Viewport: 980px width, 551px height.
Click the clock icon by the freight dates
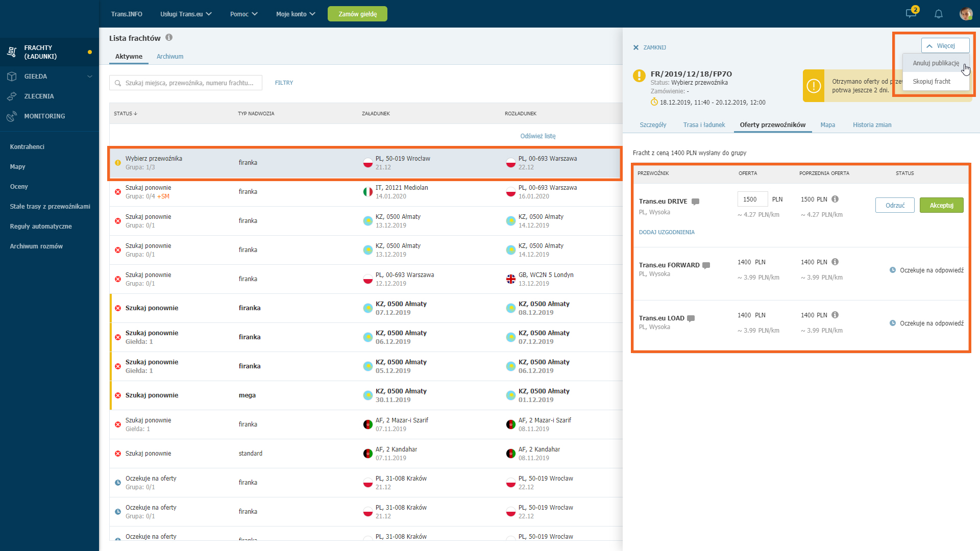[654, 102]
